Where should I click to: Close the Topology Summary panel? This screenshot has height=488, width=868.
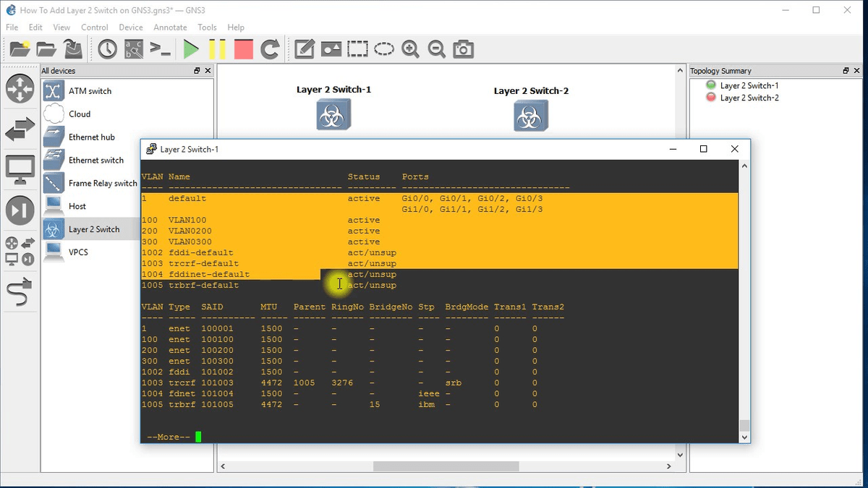click(x=857, y=71)
